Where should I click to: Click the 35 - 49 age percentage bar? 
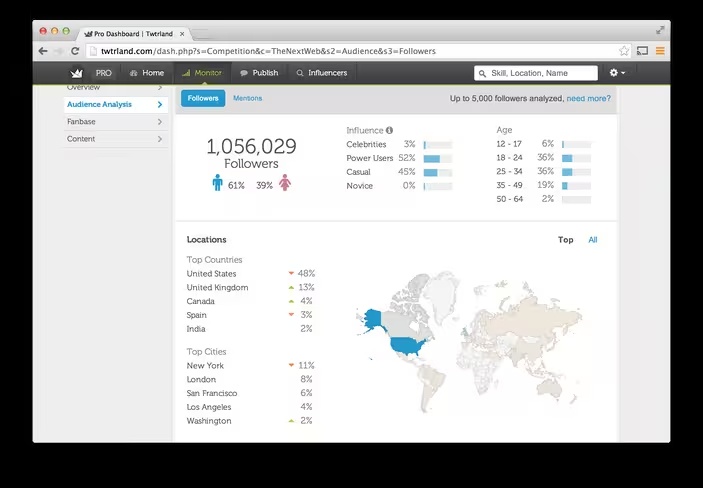pyautogui.click(x=577, y=186)
